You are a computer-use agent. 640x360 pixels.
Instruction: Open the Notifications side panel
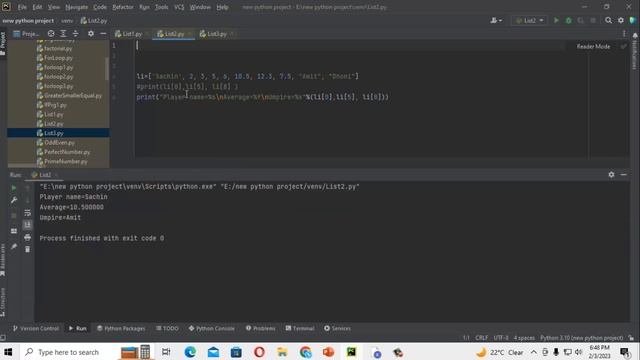pyautogui.click(x=635, y=51)
